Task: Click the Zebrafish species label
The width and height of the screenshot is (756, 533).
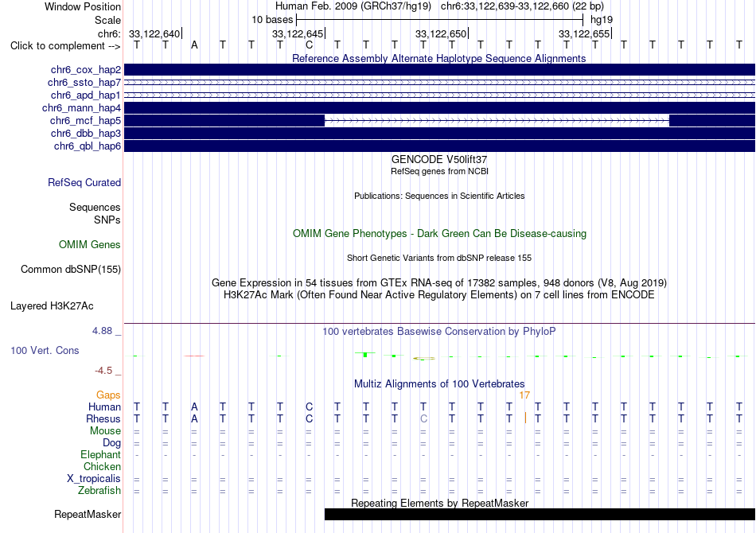Action: point(99,490)
